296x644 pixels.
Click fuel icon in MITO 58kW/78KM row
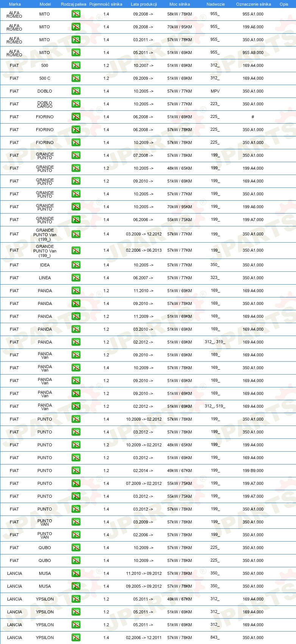coord(76,14)
